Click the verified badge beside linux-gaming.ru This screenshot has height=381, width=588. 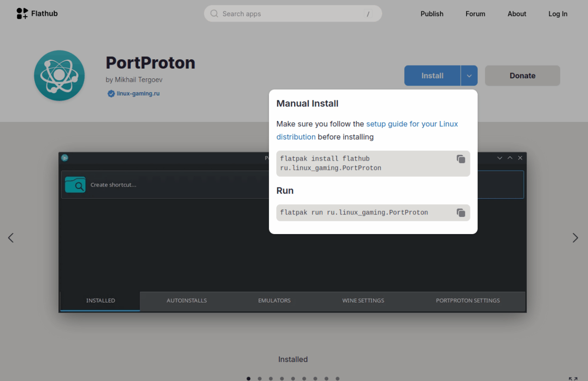111,93
